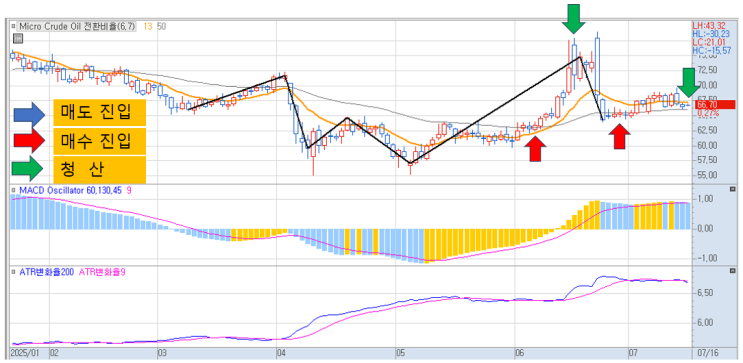The height and width of the screenshot is (363, 743).
Task: Click the HL:-30,23 readout
Action: (x=711, y=34)
